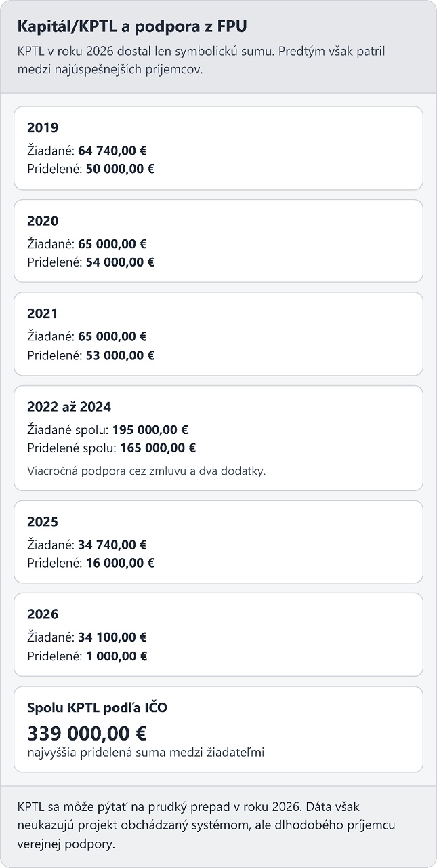Select the 2026 year card title
The height and width of the screenshot is (868, 437).
[x=43, y=614]
